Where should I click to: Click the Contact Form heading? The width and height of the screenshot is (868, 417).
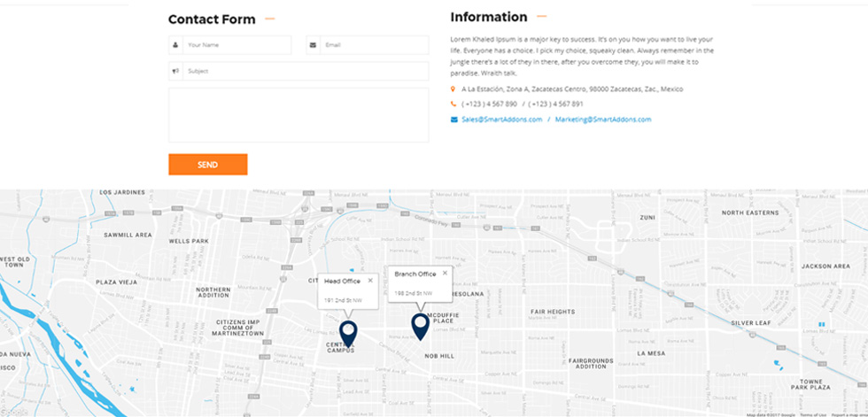coord(212,19)
